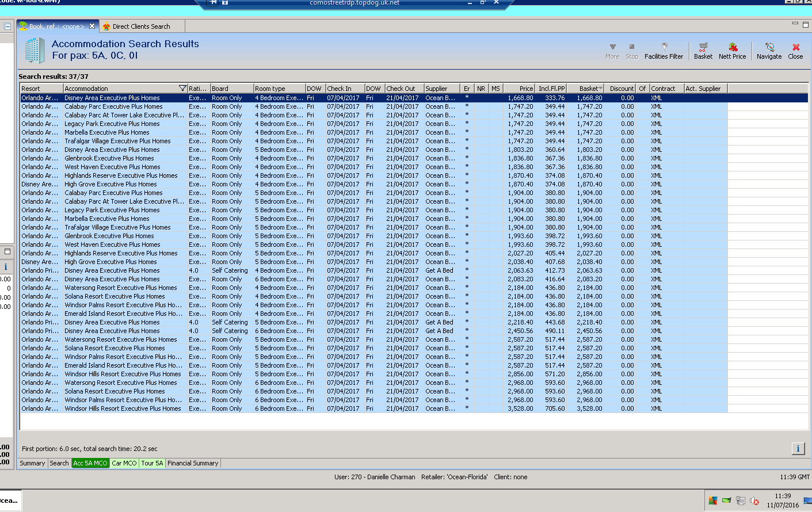Viewport: 812px width, 512px height.
Task: Click the network connection tray icon
Action: (741, 500)
